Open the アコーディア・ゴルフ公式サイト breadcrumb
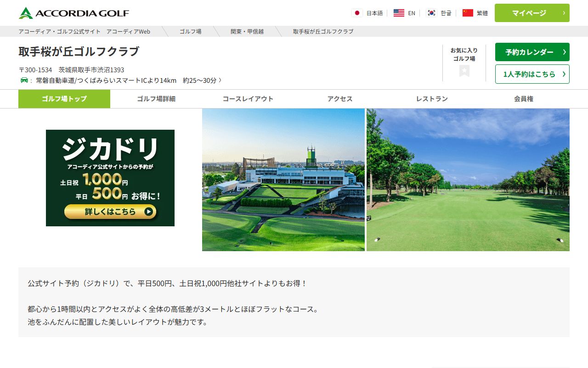588x368 pixels. coord(84,31)
